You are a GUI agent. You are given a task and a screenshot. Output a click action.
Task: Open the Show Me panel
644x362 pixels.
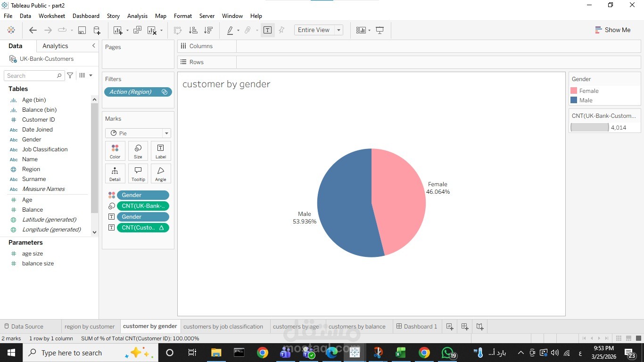[x=612, y=30]
